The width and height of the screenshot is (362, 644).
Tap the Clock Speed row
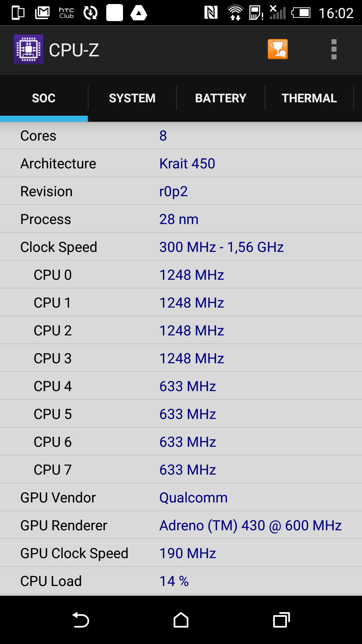(181, 247)
